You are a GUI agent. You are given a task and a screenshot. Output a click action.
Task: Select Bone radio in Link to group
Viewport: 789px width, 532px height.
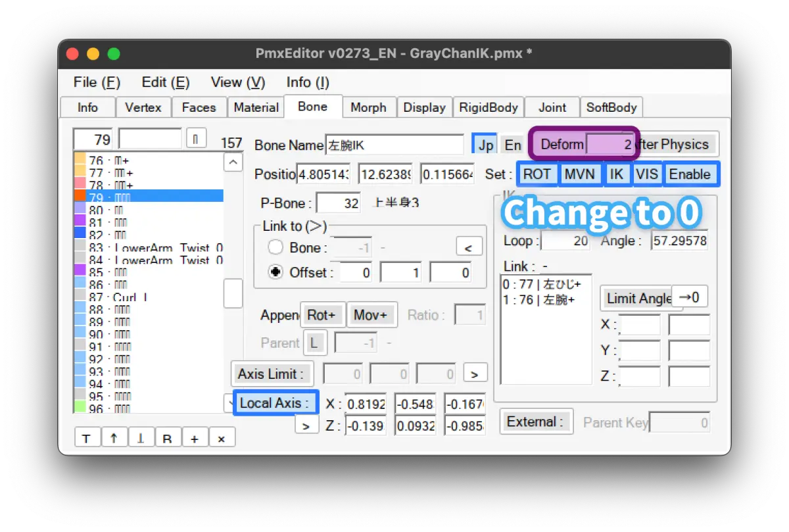[276, 247]
